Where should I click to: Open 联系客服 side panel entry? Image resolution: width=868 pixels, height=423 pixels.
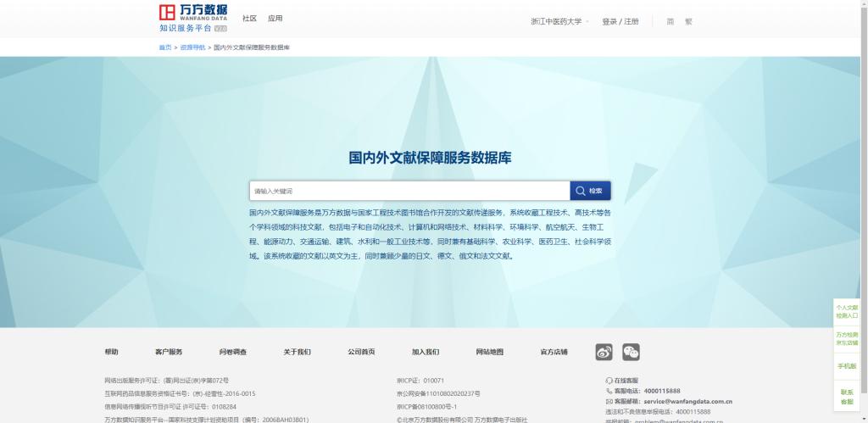click(x=847, y=397)
